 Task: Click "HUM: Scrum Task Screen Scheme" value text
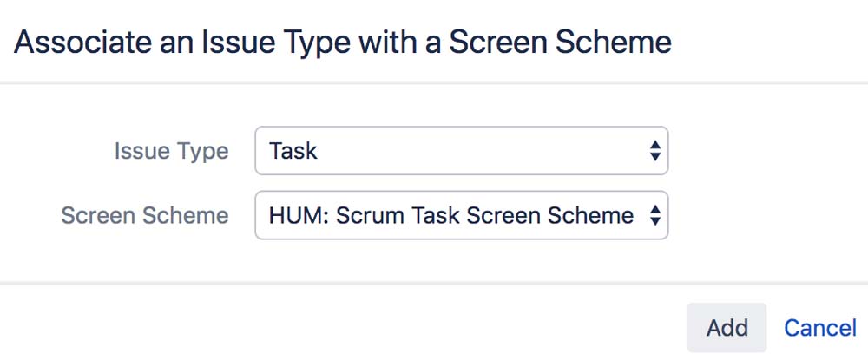[451, 215]
